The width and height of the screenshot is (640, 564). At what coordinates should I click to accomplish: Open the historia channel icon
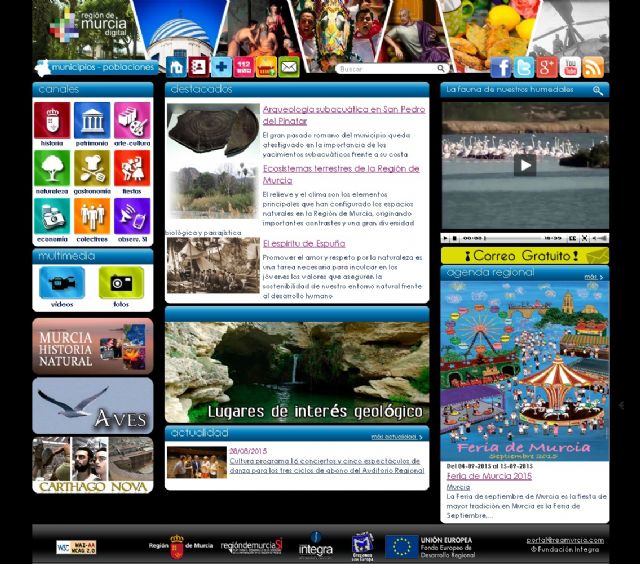(52, 121)
